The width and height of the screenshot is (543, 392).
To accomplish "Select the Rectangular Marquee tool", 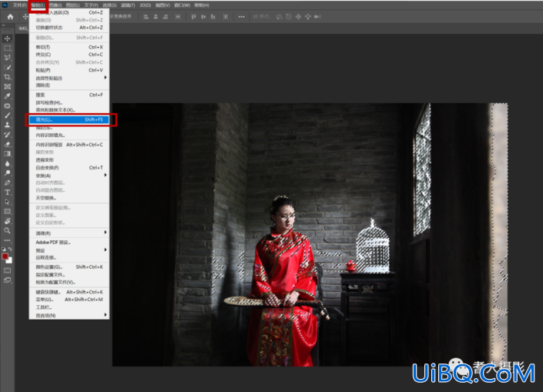I will coord(7,49).
